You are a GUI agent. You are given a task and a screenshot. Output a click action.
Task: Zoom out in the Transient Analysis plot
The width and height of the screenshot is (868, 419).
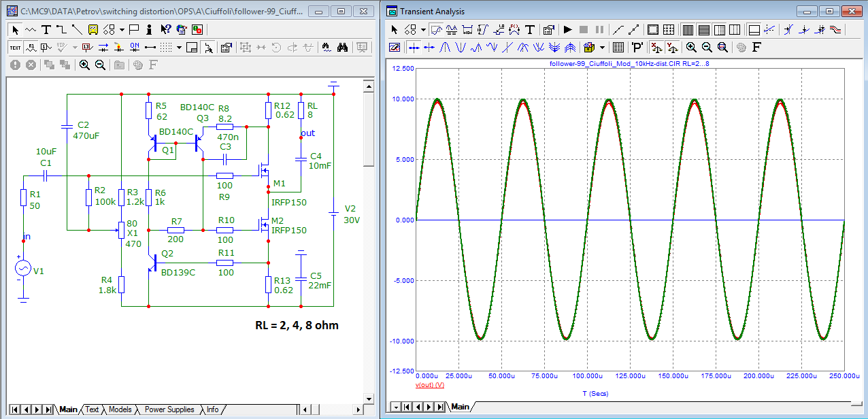[707, 48]
